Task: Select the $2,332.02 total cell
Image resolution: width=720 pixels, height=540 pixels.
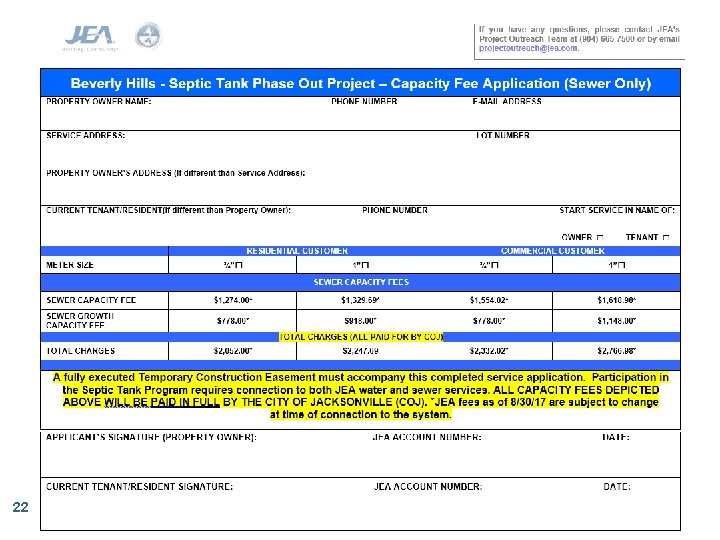Action: [489, 351]
